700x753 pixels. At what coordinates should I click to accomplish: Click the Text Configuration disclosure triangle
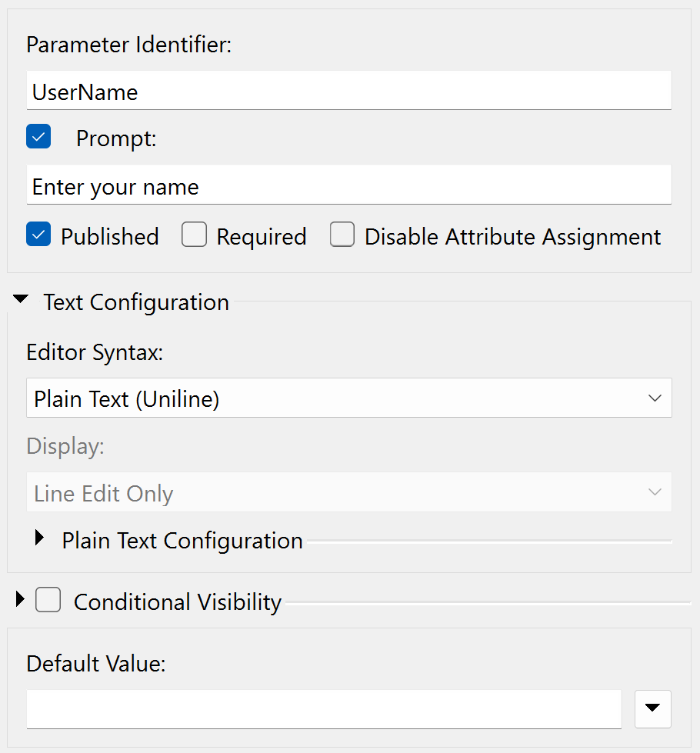click(20, 300)
